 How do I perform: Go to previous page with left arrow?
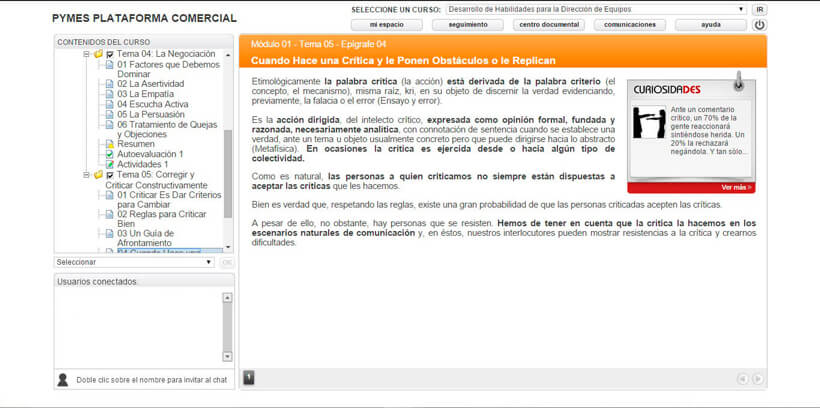[742, 379]
